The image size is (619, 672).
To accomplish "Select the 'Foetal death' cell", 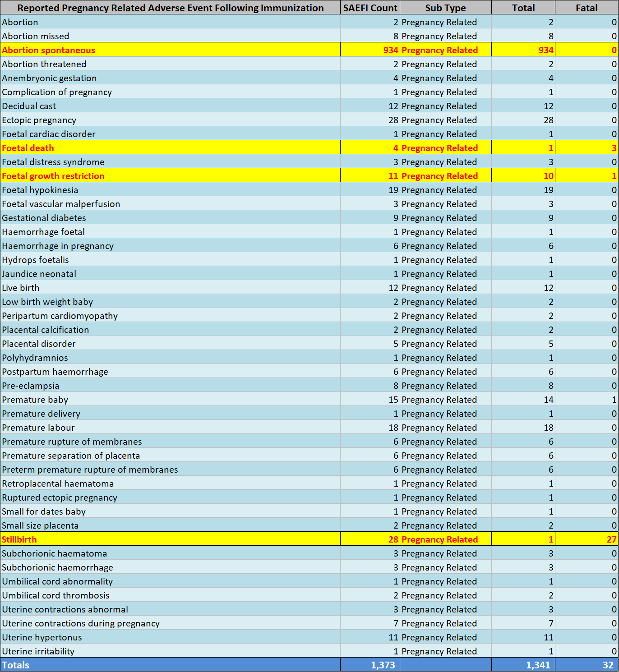I will (170, 148).
